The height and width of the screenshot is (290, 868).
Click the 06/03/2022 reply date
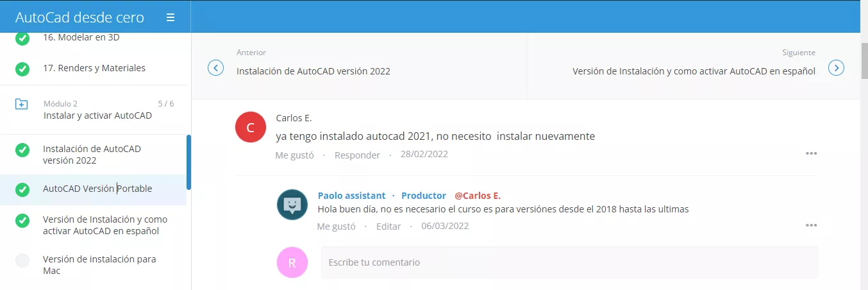(445, 226)
